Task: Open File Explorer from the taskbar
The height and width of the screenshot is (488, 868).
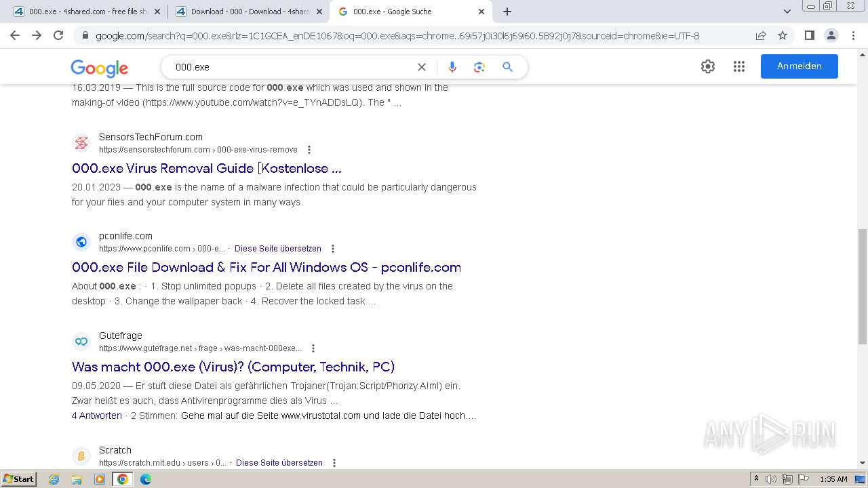Action: [77, 479]
